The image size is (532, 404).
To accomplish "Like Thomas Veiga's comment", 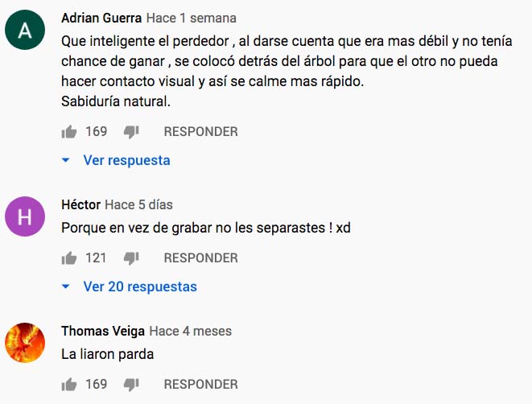I will [69, 385].
